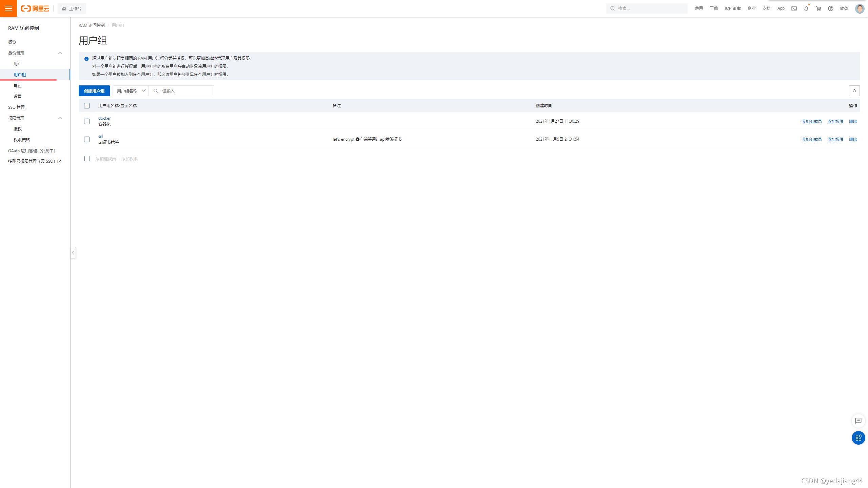Screen dimensions: 868x488
Task: Click the 创建用户组 button
Action: click(x=94, y=91)
